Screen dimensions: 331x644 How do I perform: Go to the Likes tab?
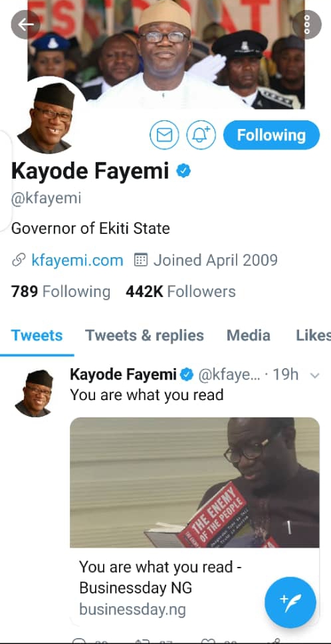(313, 336)
